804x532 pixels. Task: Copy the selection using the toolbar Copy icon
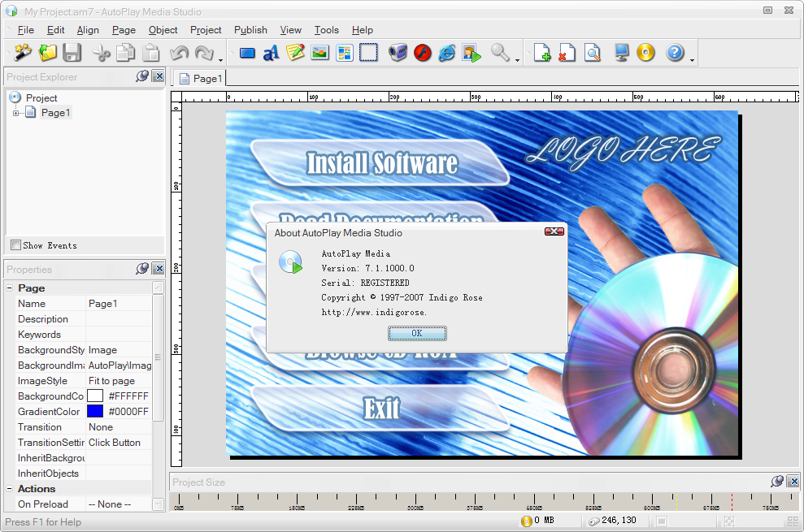[126, 52]
